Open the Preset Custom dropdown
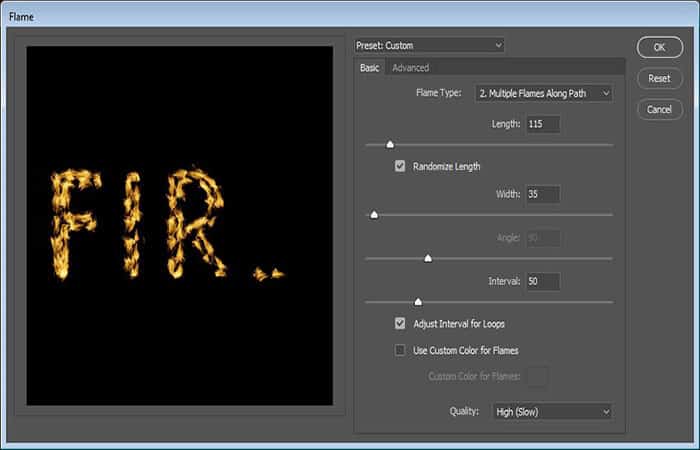 pyautogui.click(x=429, y=46)
